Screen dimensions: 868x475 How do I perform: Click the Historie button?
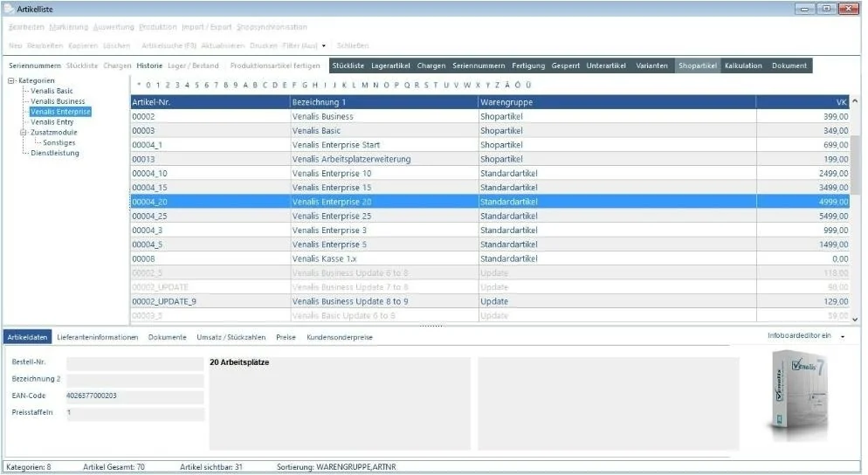click(149, 65)
